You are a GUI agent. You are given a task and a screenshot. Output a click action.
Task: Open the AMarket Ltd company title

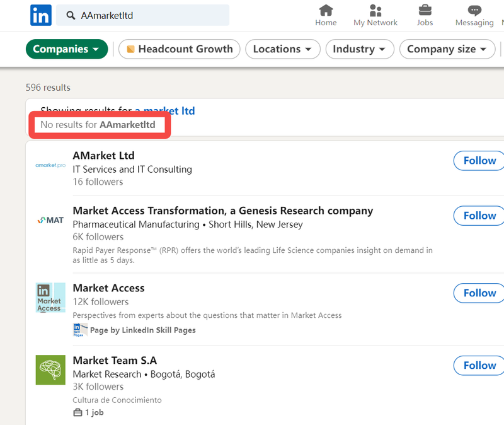pyautogui.click(x=103, y=156)
